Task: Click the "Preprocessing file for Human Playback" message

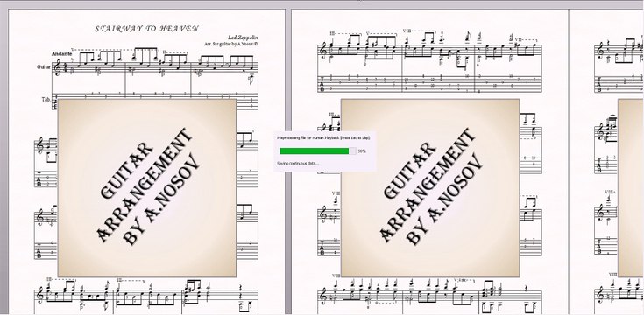Action: pyautogui.click(x=323, y=138)
